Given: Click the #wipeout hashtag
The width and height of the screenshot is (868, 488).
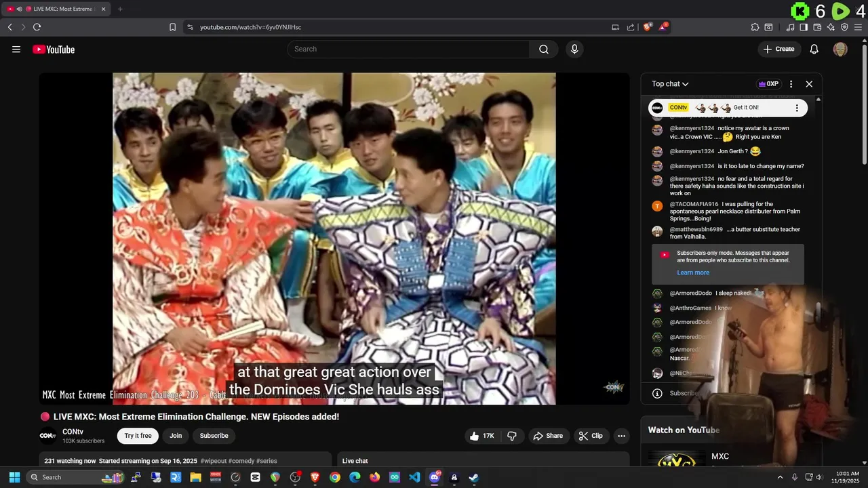Looking at the screenshot, I should click(213, 461).
